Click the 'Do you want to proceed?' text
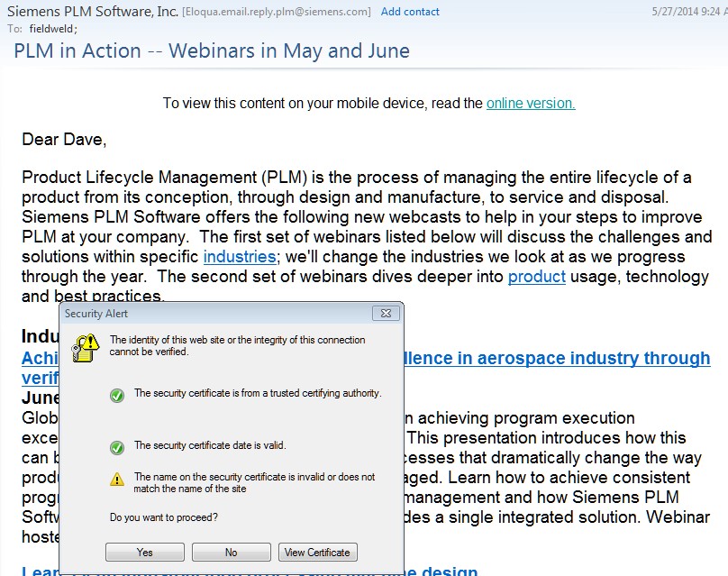This screenshot has width=728, height=576. [164, 518]
